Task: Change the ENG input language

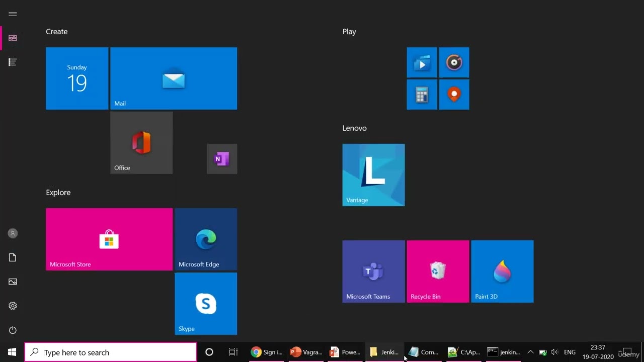Action: coord(570,352)
